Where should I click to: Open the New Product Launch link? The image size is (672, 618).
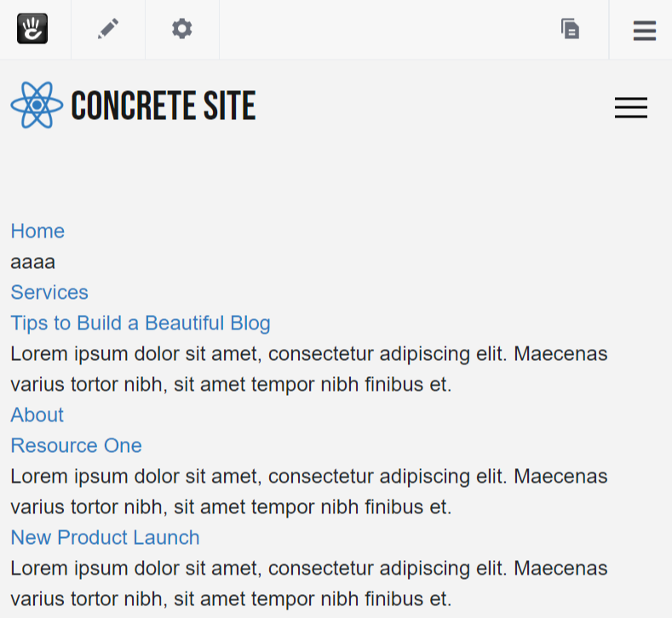coord(105,537)
